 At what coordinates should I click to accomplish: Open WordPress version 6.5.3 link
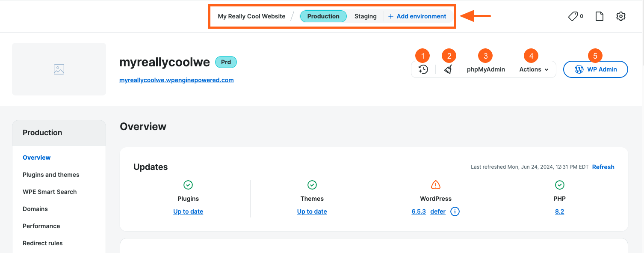point(418,211)
